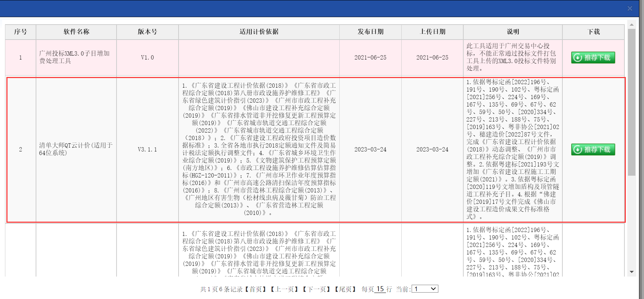The width and height of the screenshot is (644, 299).
Task: Click the 软件名称 column header
Action: click(76, 32)
